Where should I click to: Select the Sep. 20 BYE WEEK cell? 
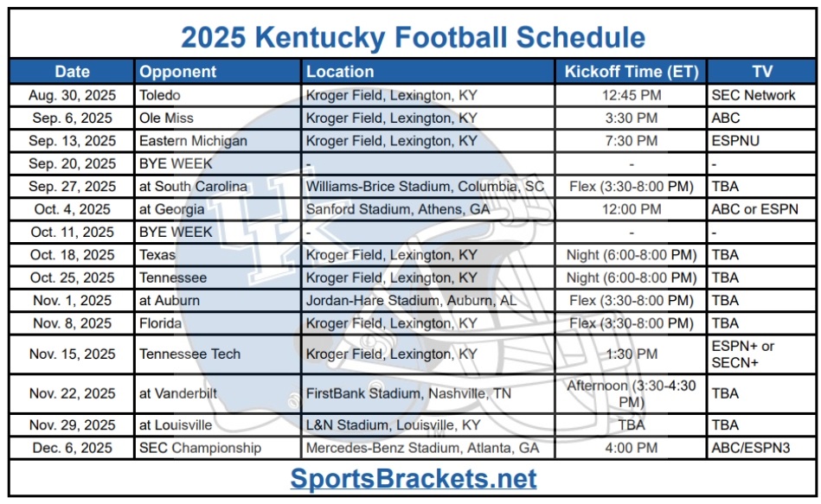[218, 163]
